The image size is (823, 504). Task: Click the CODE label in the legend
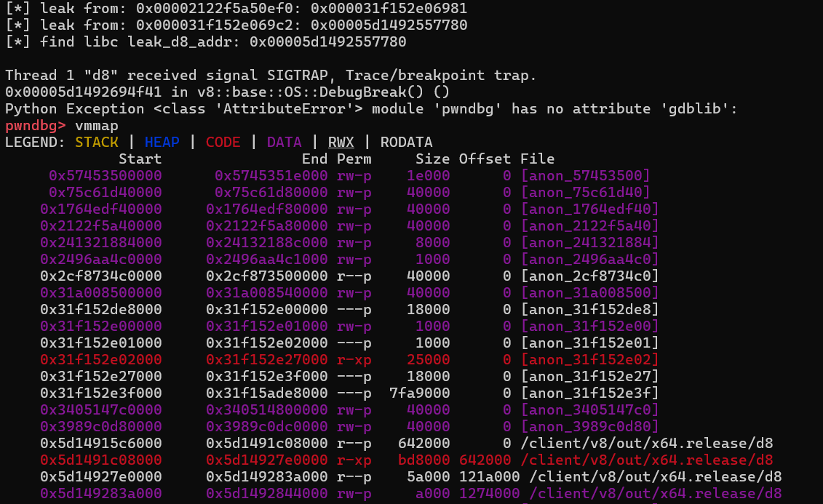(x=223, y=142)
